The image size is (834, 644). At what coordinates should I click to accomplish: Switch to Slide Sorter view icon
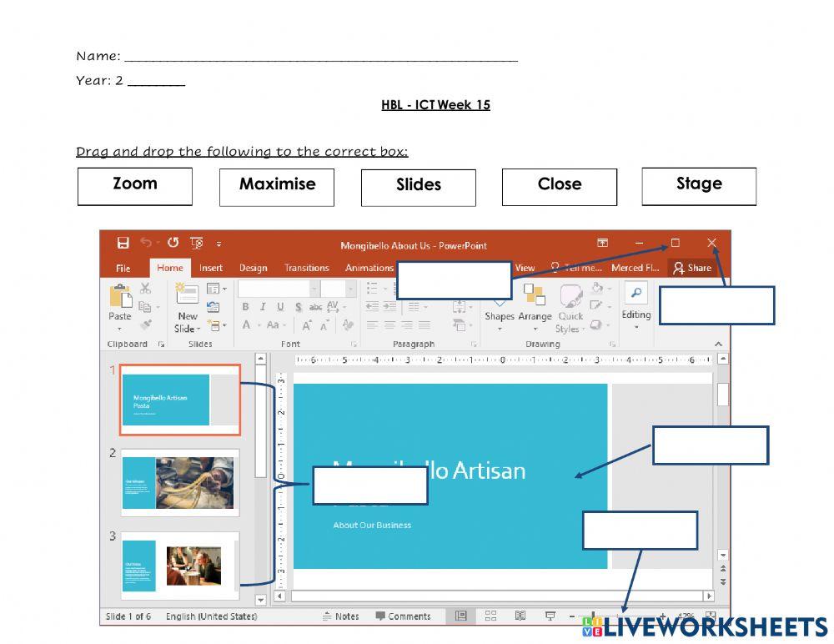490,616
